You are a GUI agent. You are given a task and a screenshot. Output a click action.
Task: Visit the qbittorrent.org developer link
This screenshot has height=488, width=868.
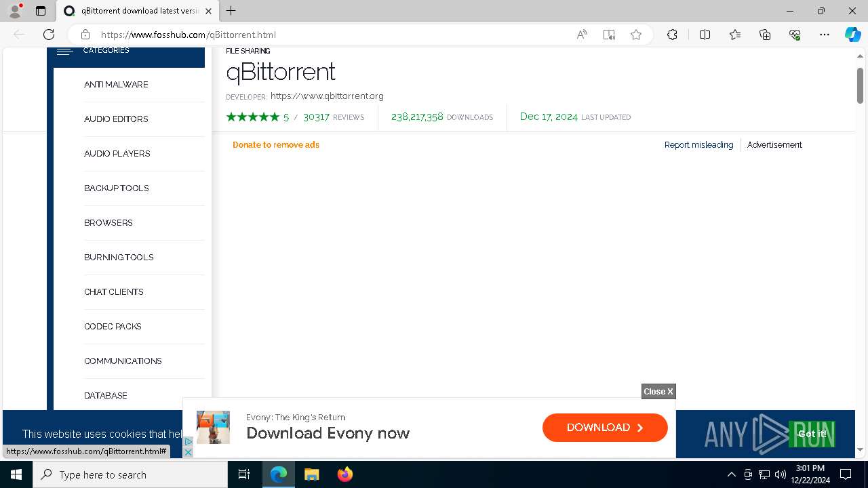point(327,96)
